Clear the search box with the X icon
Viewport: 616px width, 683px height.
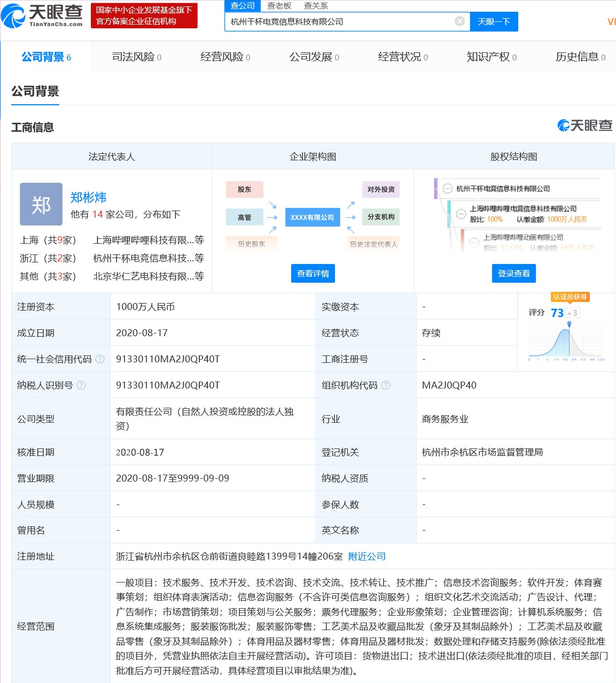pyautogui.click(x=459, y=21)
